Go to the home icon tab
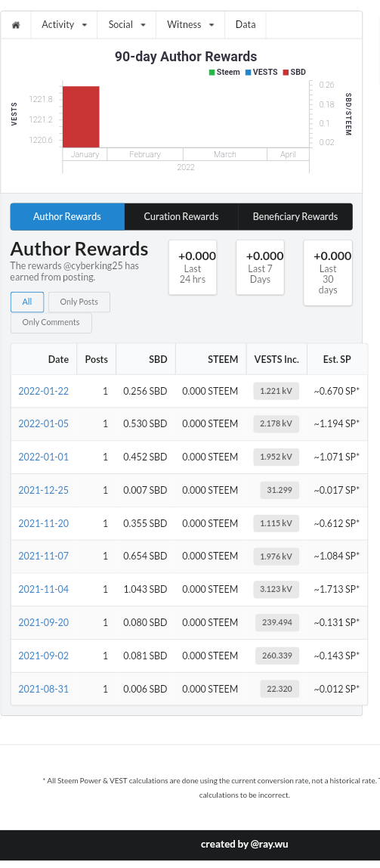The width and height of the screenshot is (380, 868). tap(16, 25)
